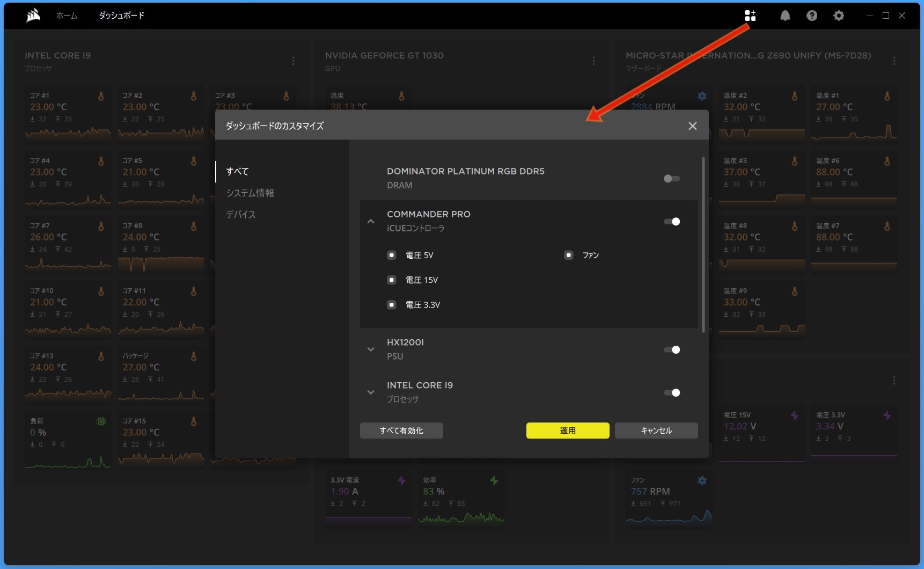Image resolution: width=924 pixels, height=569 pixels.
Task: Click the CPU load chip icon
Action: (101, 421)
